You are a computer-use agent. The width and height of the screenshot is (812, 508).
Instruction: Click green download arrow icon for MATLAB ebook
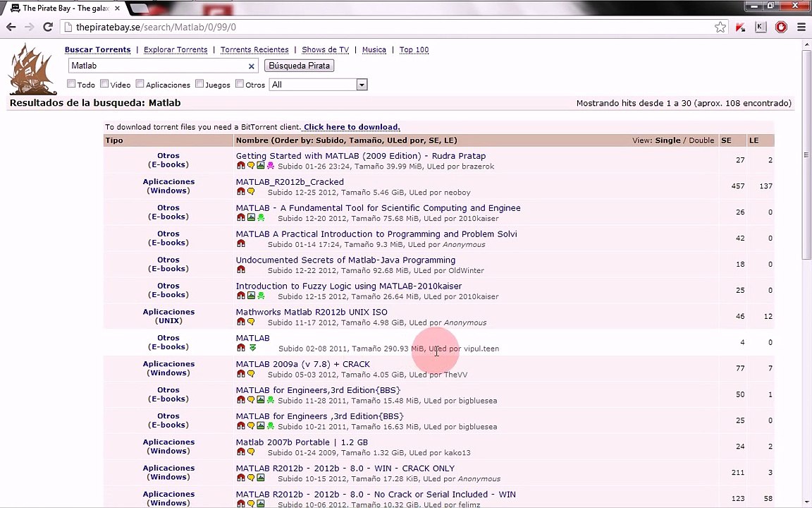(x=253, y=347)
